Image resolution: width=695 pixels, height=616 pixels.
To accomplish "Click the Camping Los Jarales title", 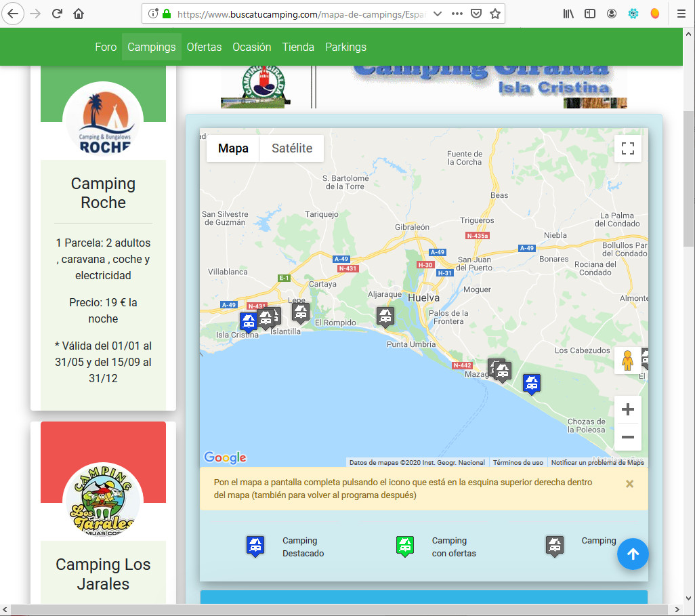I will click(103, 574).
